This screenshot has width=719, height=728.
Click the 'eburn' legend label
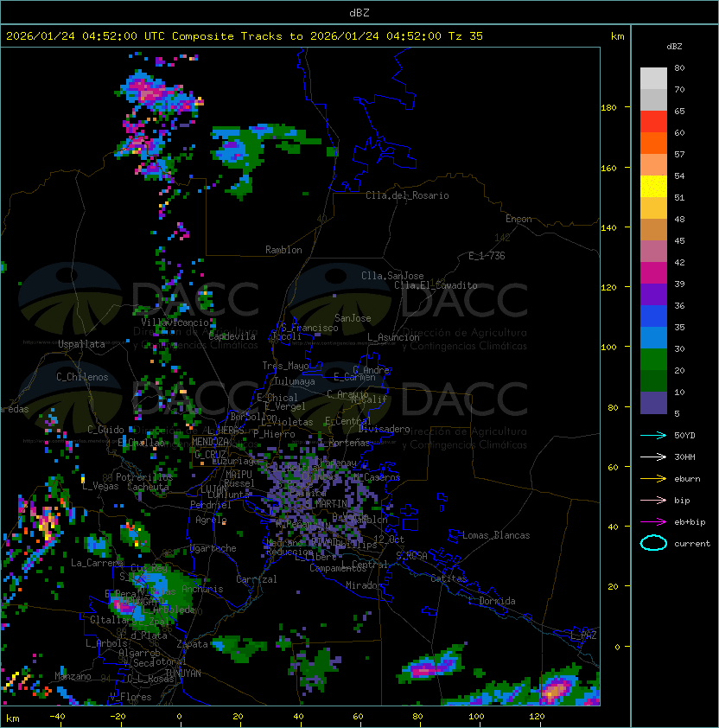click(687, 479)
